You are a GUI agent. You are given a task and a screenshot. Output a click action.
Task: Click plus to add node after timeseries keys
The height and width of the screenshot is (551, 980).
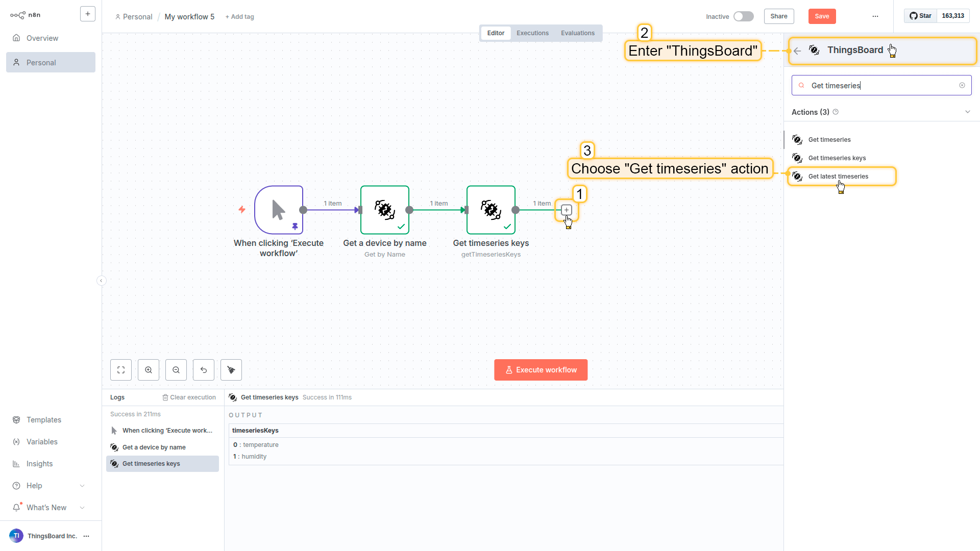(x=567, y=210)
